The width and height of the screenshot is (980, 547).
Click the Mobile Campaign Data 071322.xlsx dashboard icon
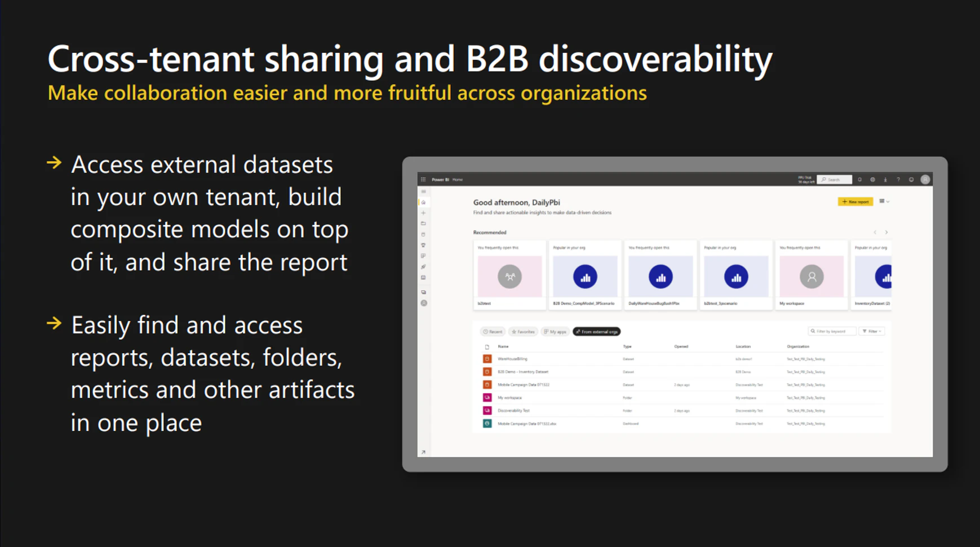coord(487,424)
